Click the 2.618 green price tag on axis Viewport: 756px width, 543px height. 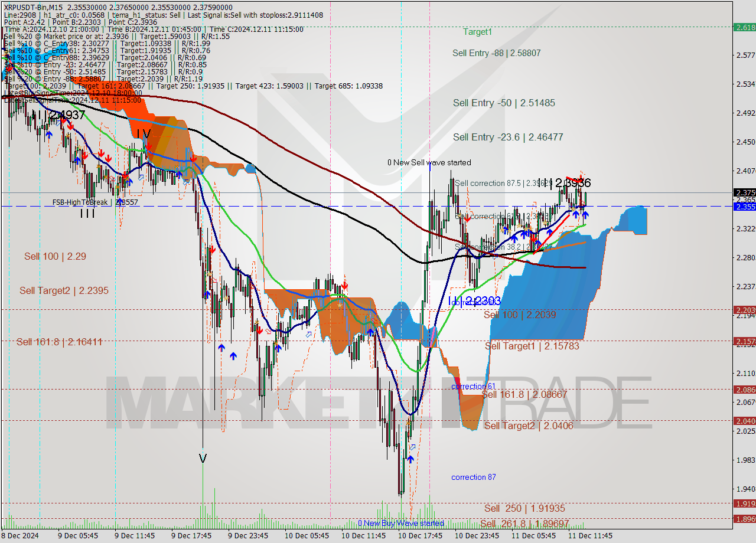click(x=744, y=27)
